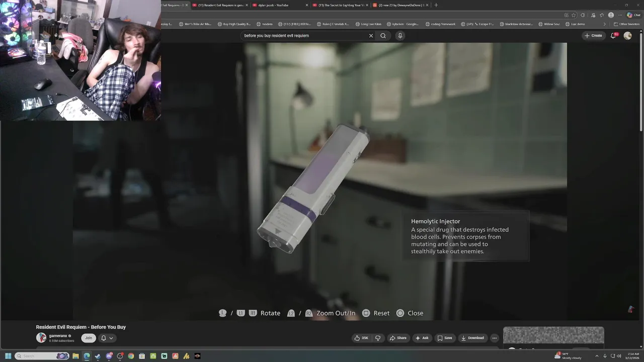This screenshot has height=362, width=644.
Task: Add this page to favorites star
Action: click(574, 15)
